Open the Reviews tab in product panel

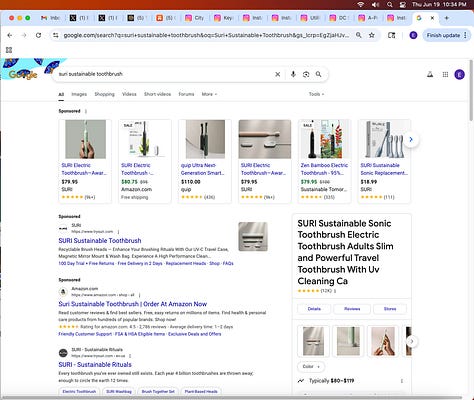click(352, 309)
